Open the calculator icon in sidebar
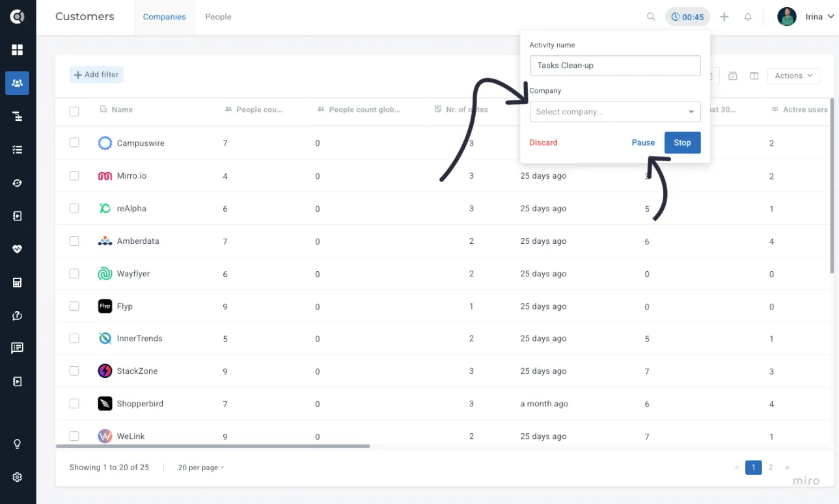 18,282
